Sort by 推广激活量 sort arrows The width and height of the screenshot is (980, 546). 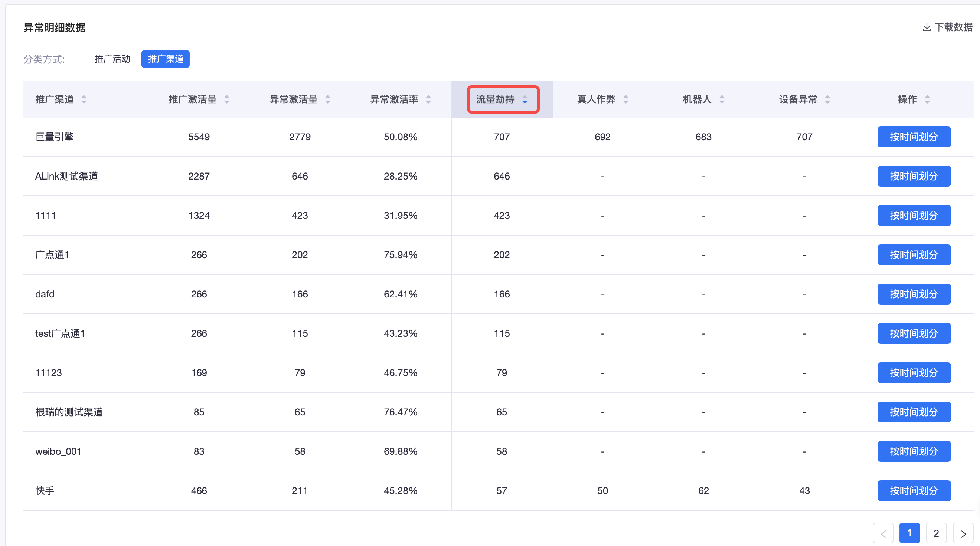[227, 100]
